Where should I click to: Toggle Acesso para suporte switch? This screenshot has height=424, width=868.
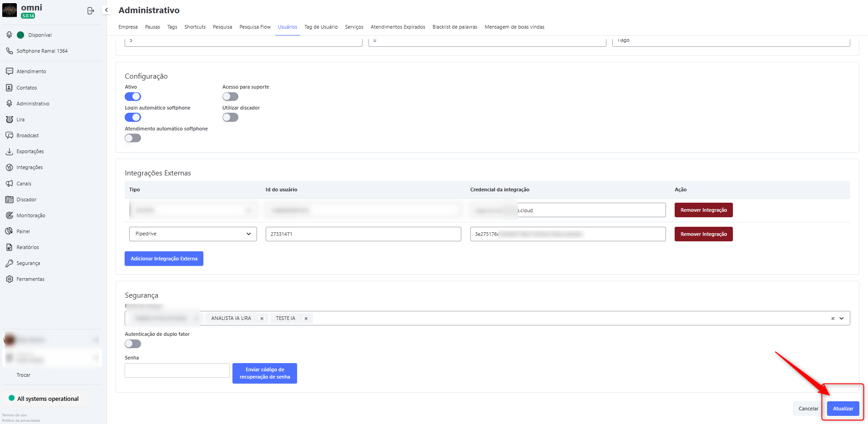(230, 96)
